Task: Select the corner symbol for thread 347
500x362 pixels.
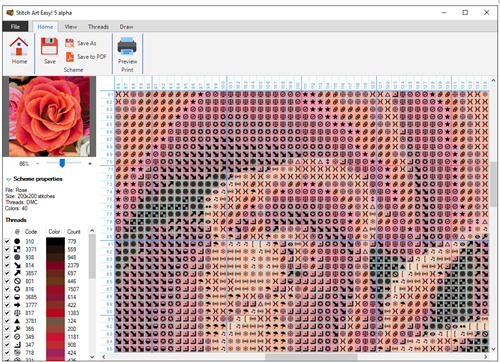Action: coord(17,345)
